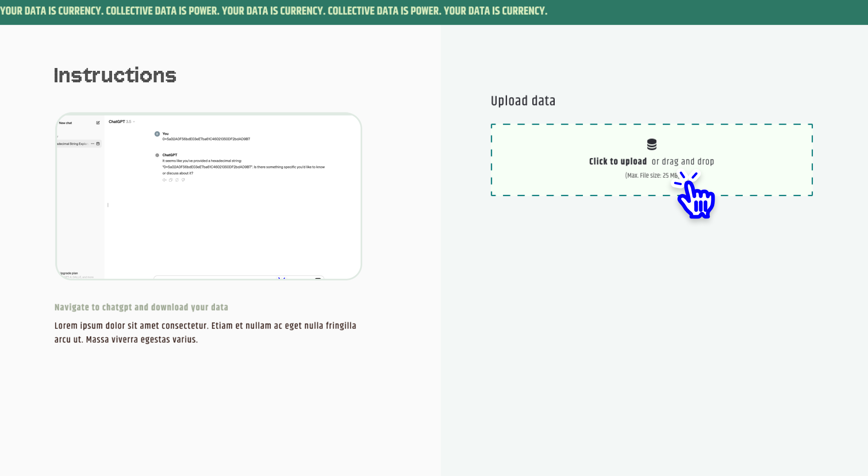Click the Instructions heading

click(115, 75)
